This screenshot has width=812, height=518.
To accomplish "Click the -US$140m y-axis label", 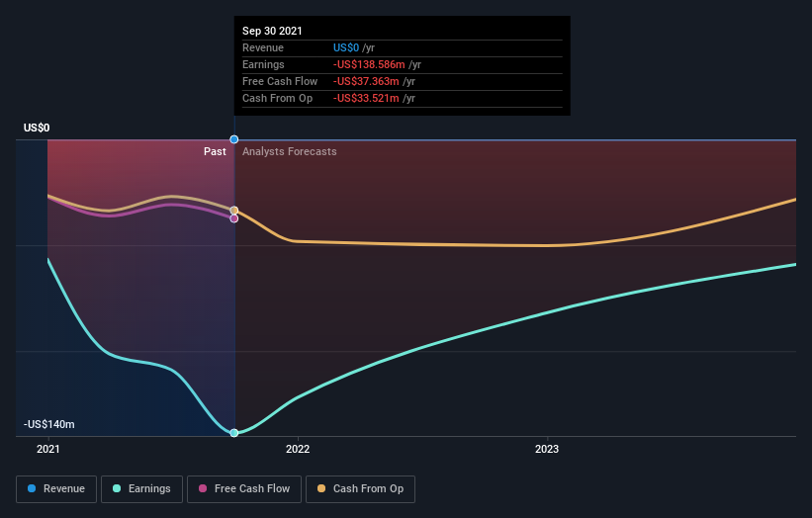I will point(49,424).
